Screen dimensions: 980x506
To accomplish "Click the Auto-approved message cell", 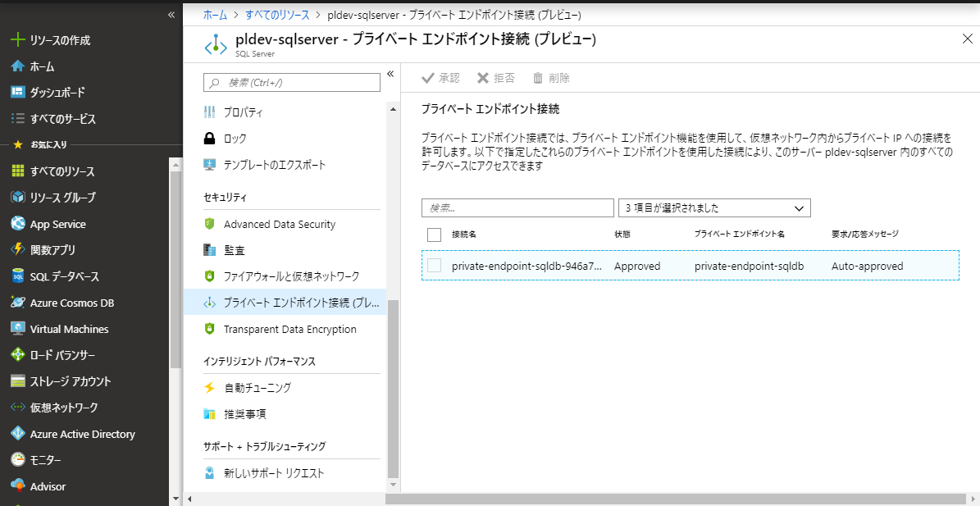I will tap(868, 266).
